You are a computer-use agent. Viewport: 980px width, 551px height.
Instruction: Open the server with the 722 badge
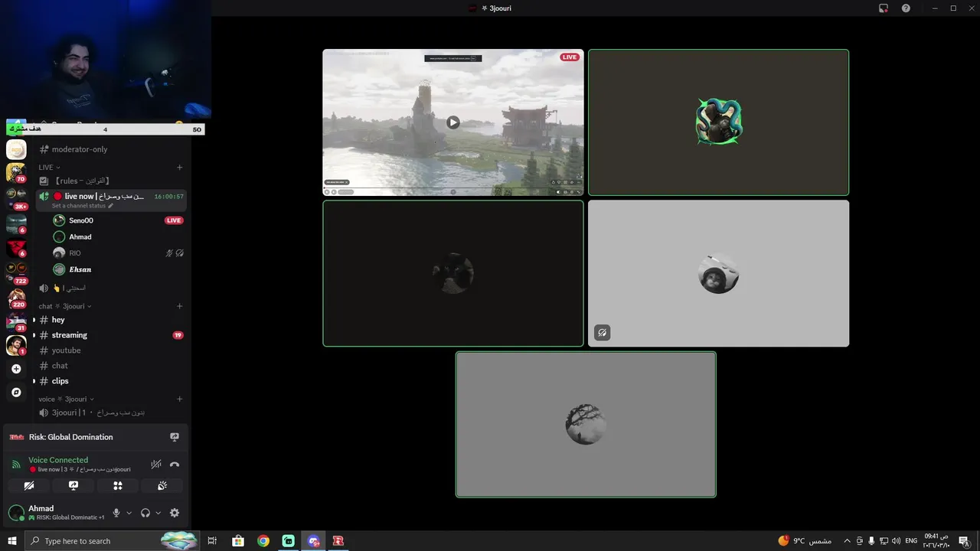[x=16, y=272]
